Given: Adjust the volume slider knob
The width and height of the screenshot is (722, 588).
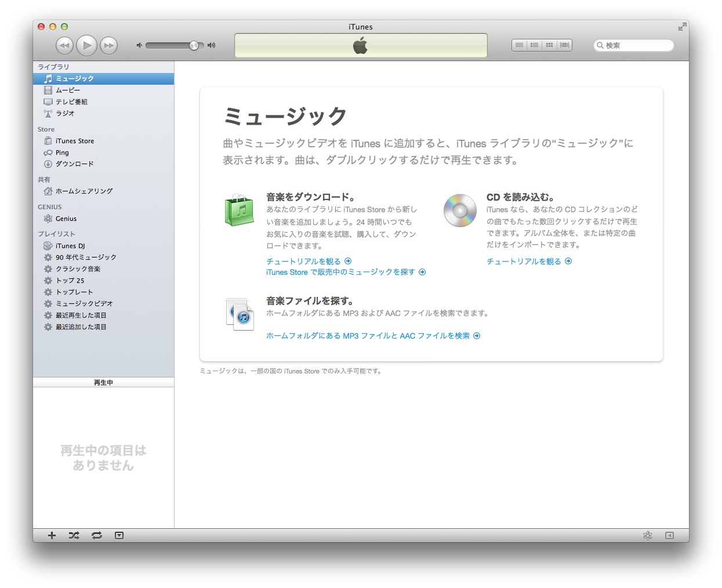Looking at the screenshot, I should click(194, 45).
